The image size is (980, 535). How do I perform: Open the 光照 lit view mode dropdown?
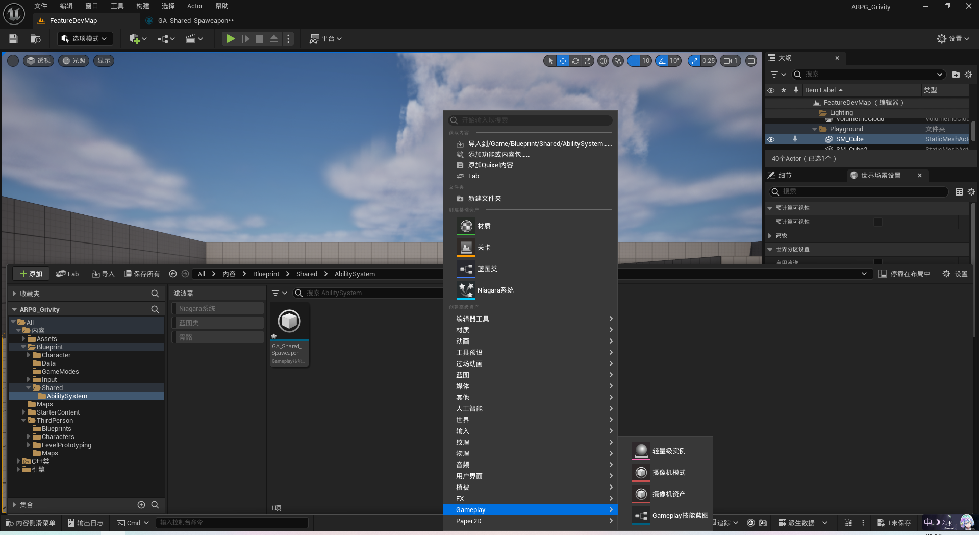74,61
